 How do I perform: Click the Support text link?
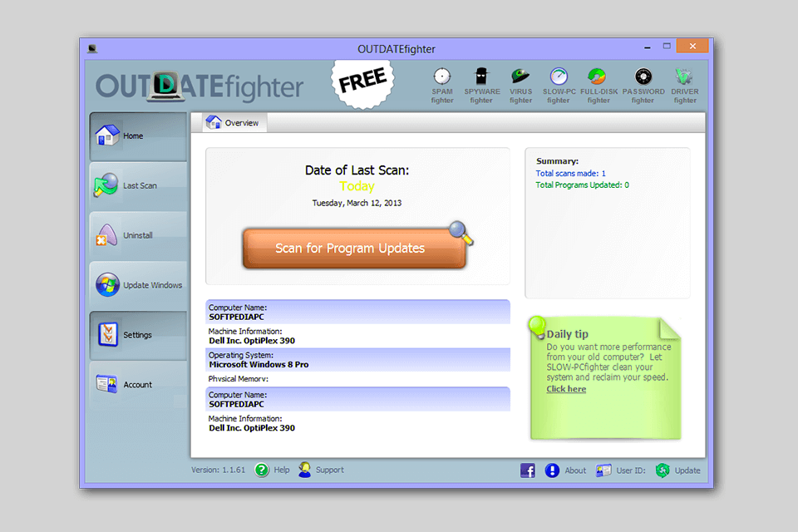click(x=330, y=470)
